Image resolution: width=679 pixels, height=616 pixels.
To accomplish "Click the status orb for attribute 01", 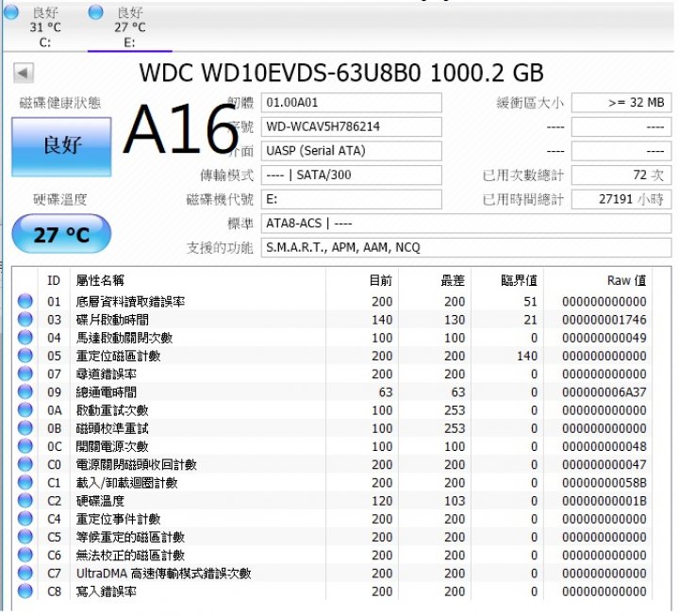I will tap(25, 301).
